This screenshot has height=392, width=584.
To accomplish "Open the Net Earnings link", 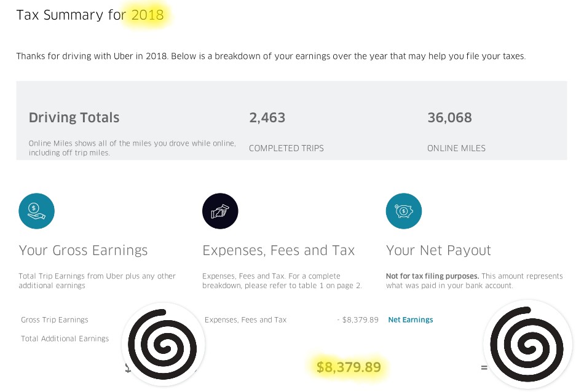I will pyautogui.click(x=411, y=319).
